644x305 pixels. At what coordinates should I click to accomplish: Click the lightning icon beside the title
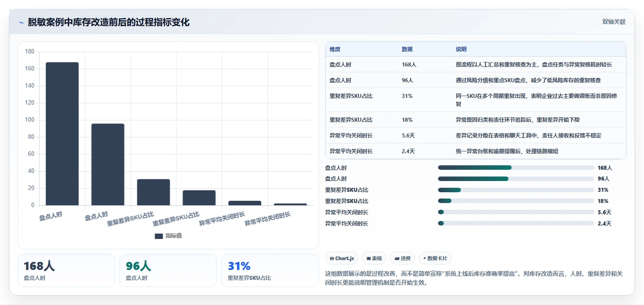pyautogui.click(x=21, y=22)
